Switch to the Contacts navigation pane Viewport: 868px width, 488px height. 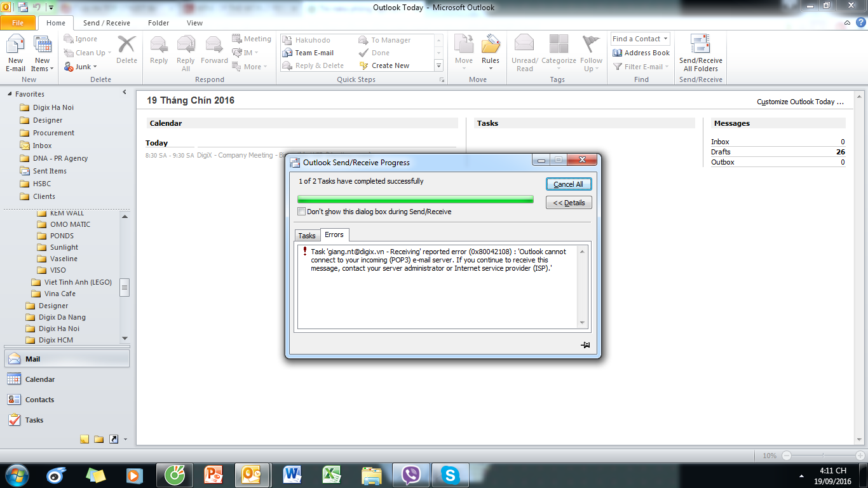point(67,400)
